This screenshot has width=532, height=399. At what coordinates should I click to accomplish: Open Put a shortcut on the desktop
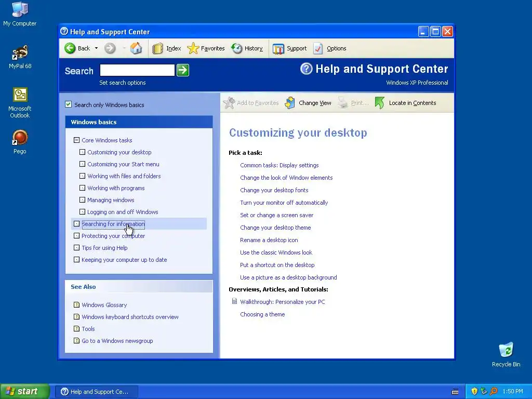click(x=277, y=265)
